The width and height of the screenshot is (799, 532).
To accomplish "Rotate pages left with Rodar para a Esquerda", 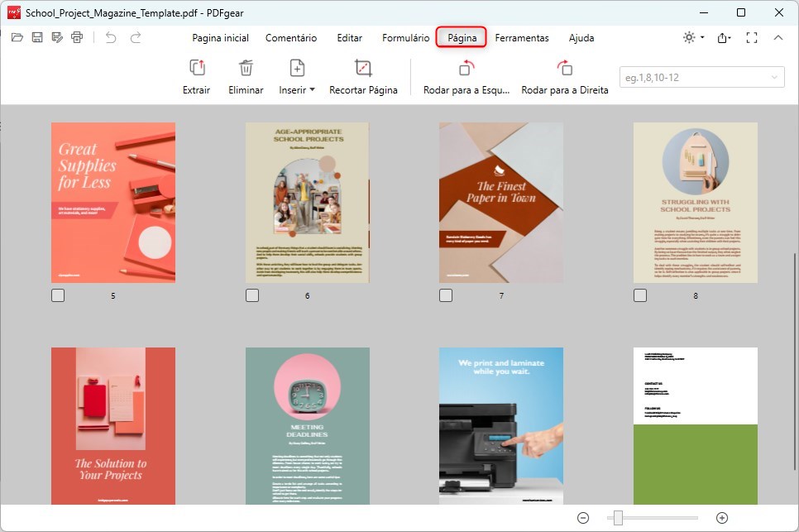I will point(466,69).
